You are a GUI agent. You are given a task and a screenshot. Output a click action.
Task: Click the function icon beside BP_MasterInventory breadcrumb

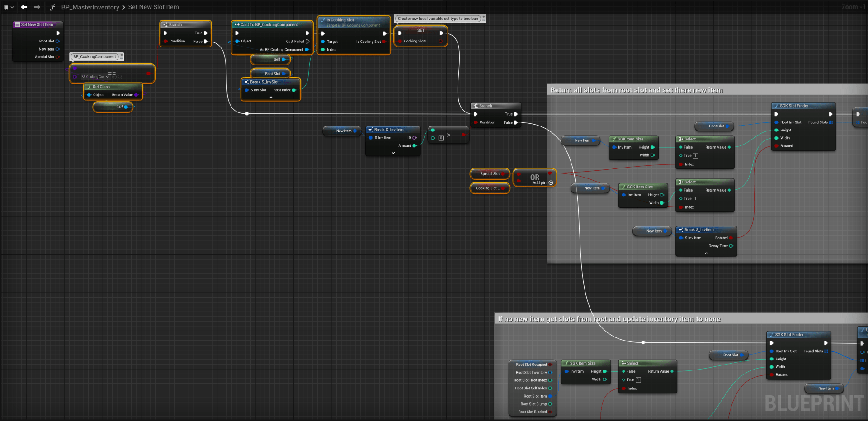pos(52,7)
